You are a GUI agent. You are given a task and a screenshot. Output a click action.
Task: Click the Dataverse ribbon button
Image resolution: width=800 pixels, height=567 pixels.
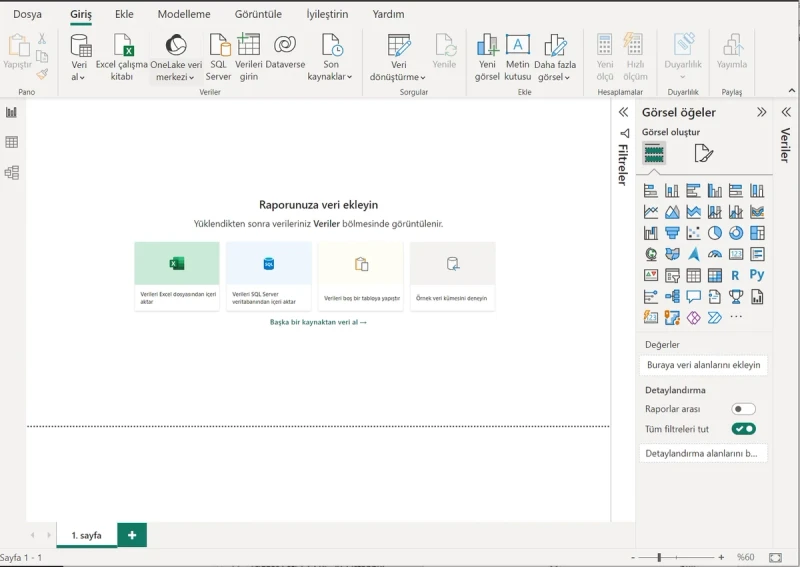[285, 52]
